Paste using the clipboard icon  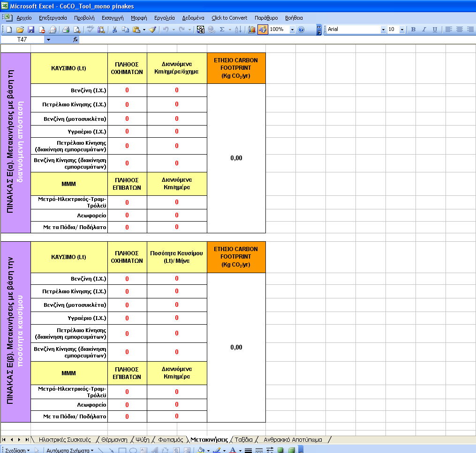pos(136,30)
